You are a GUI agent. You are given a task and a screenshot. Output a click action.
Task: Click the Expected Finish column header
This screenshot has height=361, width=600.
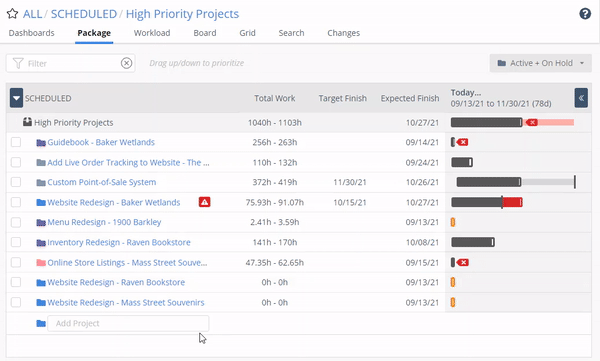410,98
